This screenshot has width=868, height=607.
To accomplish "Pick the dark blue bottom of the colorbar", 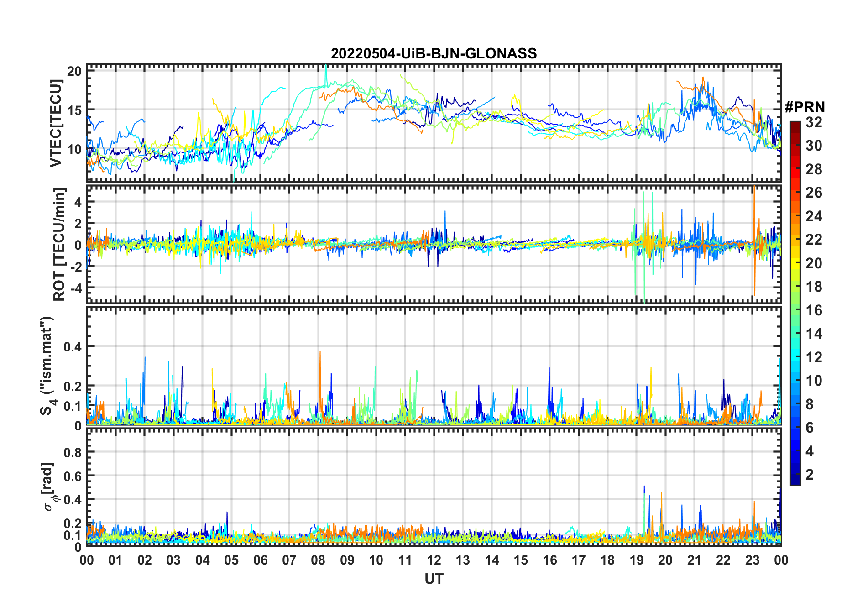I will [x=795, y=481].
